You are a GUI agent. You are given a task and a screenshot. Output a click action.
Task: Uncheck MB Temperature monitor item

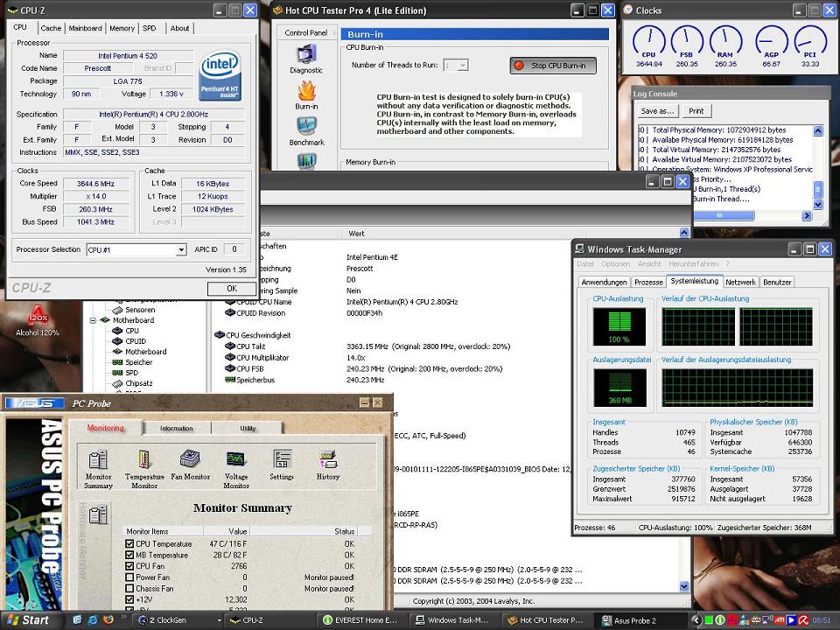click(x=129, y=555)
